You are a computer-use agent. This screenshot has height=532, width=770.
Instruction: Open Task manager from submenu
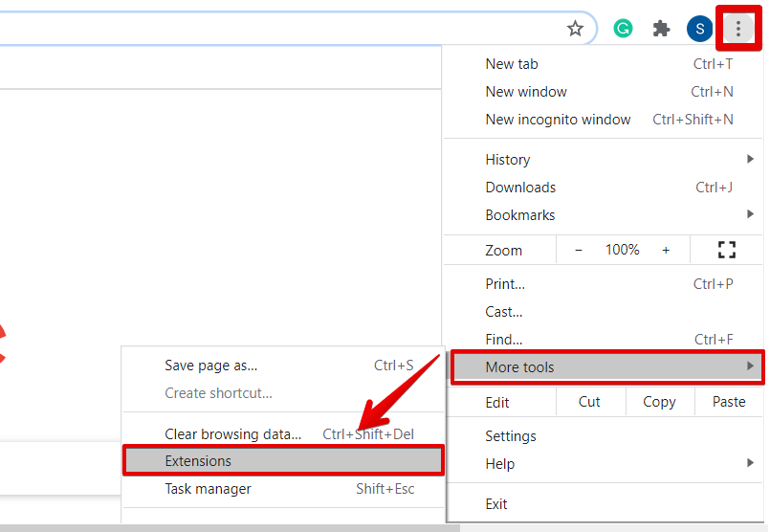(x=208, y=489)
